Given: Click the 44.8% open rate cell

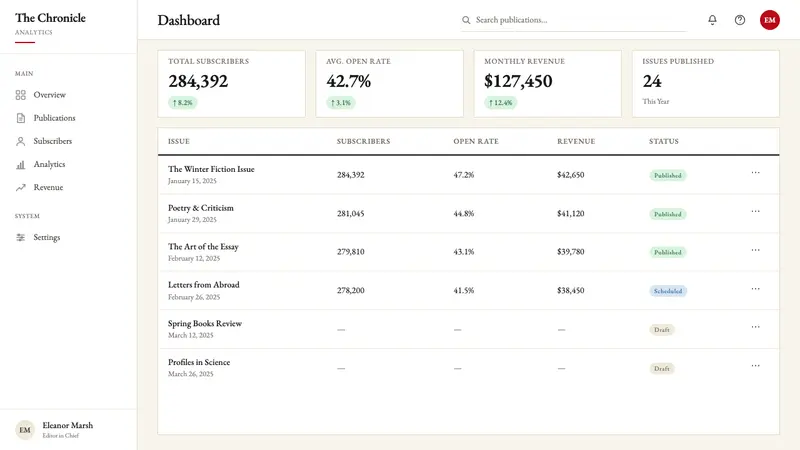Looking at the screenshot, I should click(464, 214).
